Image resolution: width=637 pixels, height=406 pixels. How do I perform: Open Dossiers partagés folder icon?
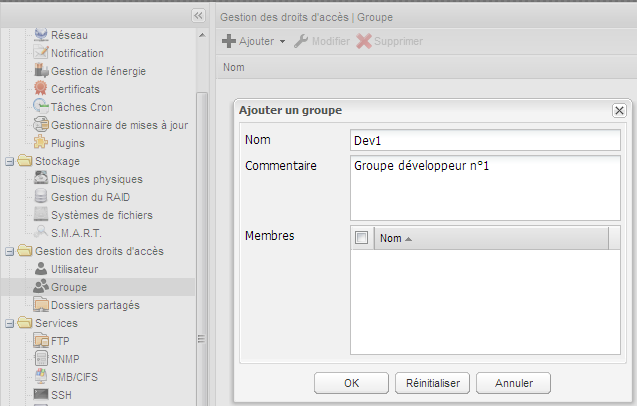point(41,305)
